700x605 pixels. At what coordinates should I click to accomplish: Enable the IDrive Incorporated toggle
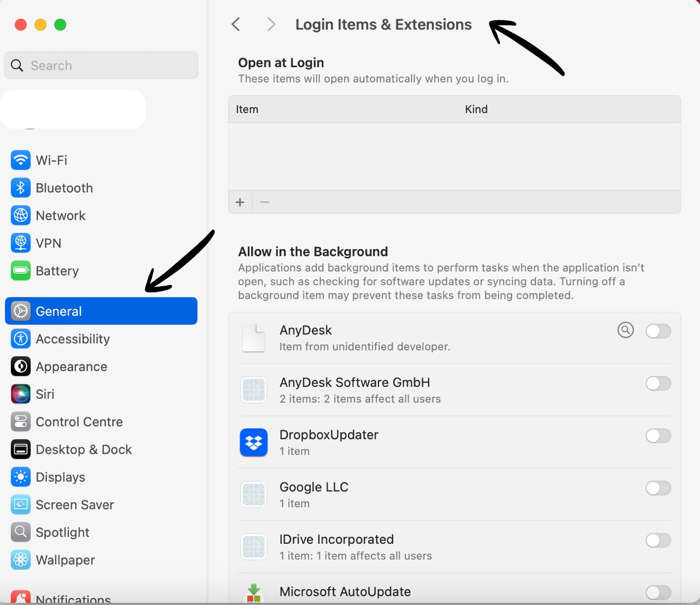point(658,541)
